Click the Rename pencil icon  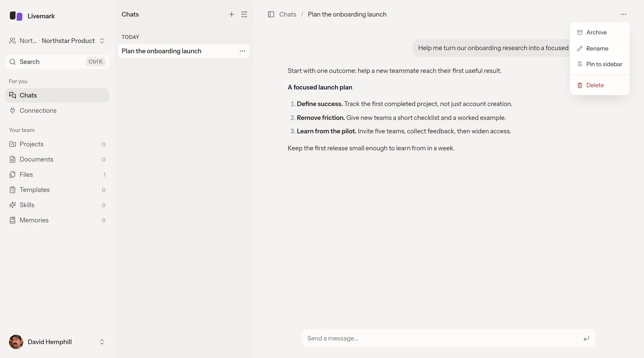580,48
